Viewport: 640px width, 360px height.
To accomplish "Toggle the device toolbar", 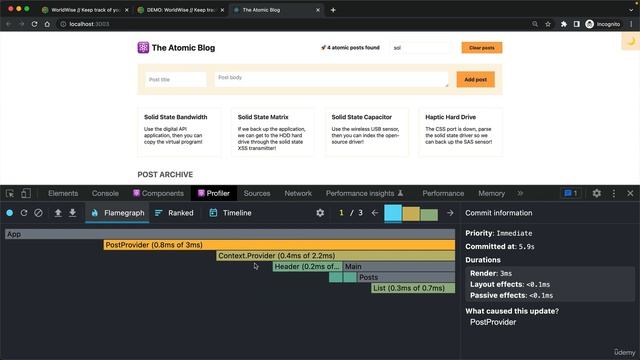I will [26, 193].
